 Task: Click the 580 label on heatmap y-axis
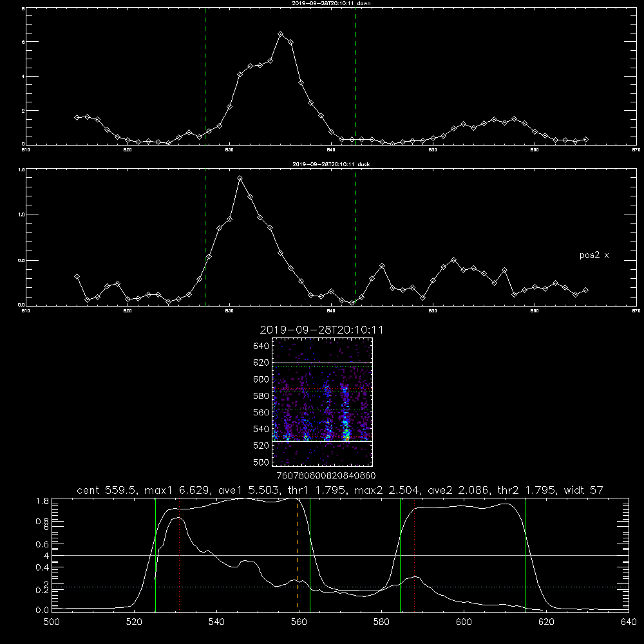(261, 396)
